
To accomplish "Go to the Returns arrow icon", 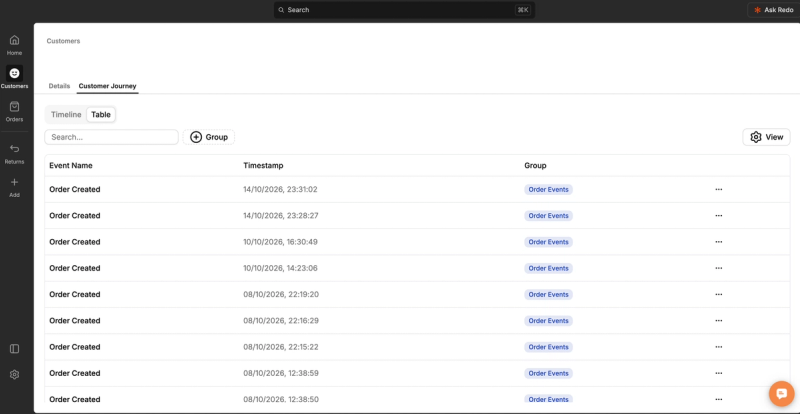I will pos(14,149).
